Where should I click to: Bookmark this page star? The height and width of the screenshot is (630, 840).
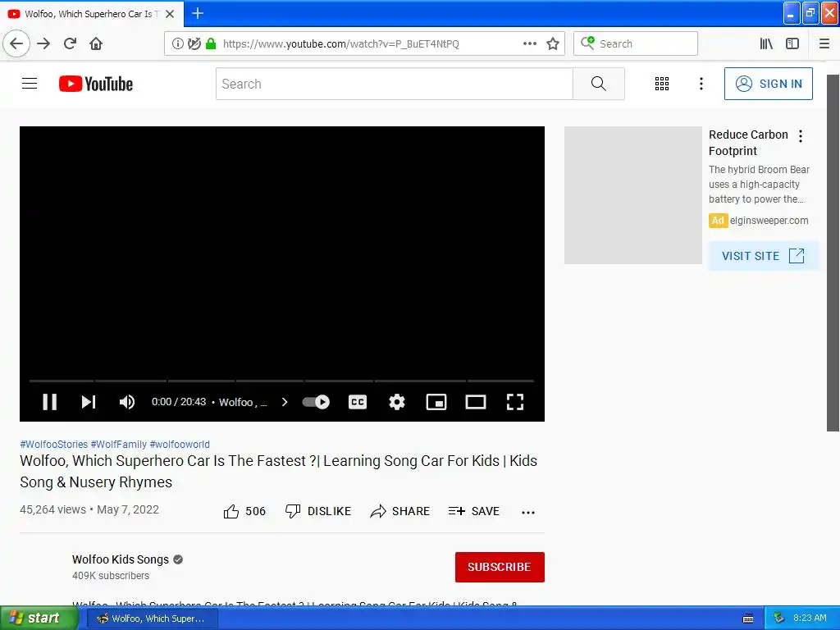tap(553, 44)
